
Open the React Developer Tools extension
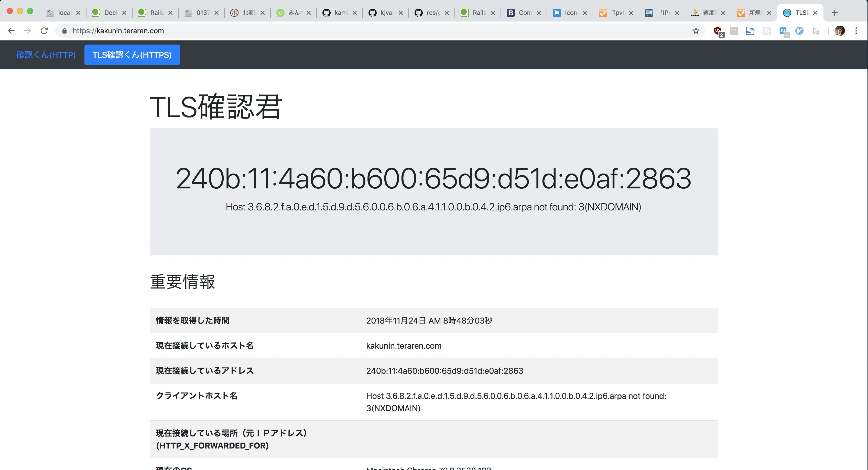click(x=767, y=31)
